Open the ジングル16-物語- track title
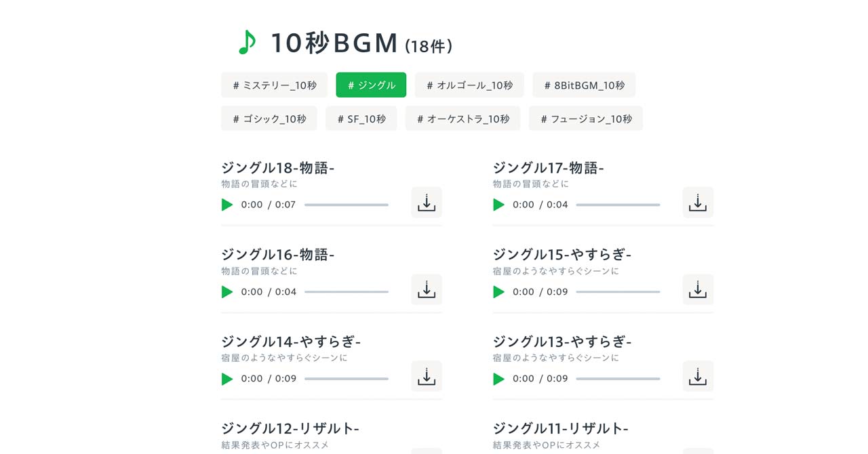868x454 pixels. pos(278,255)
